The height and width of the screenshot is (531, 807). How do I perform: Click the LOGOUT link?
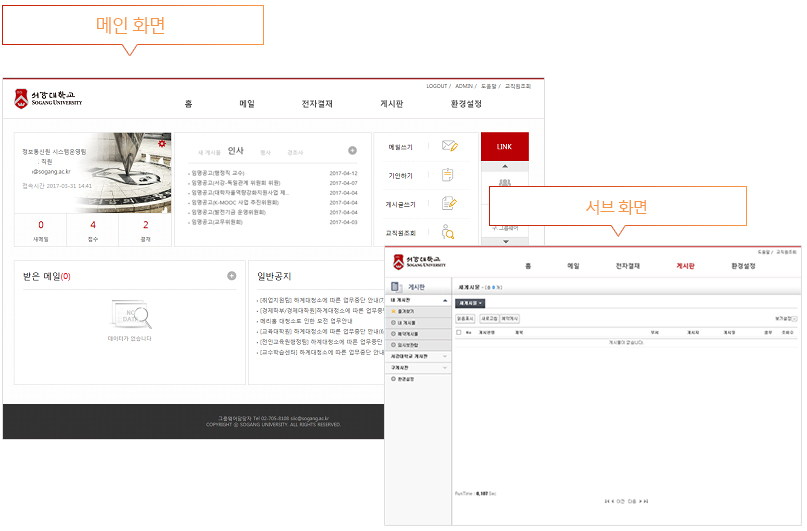click(x=436, y=86)
